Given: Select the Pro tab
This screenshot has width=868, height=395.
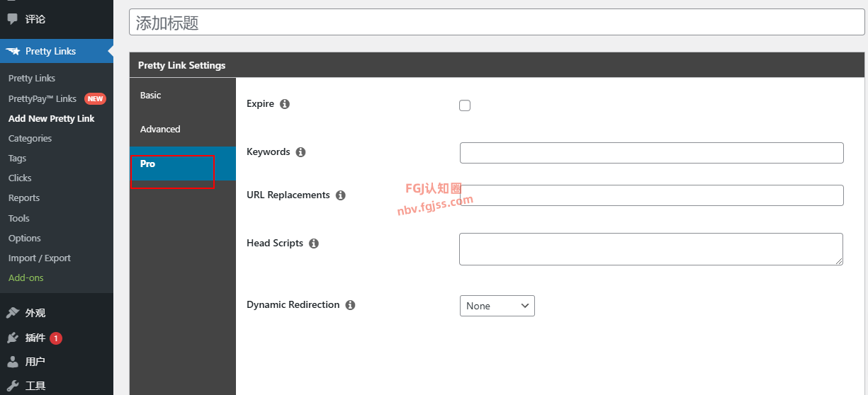Looking at the screenshot, I should pyautogui.click(x=183, y=164).
